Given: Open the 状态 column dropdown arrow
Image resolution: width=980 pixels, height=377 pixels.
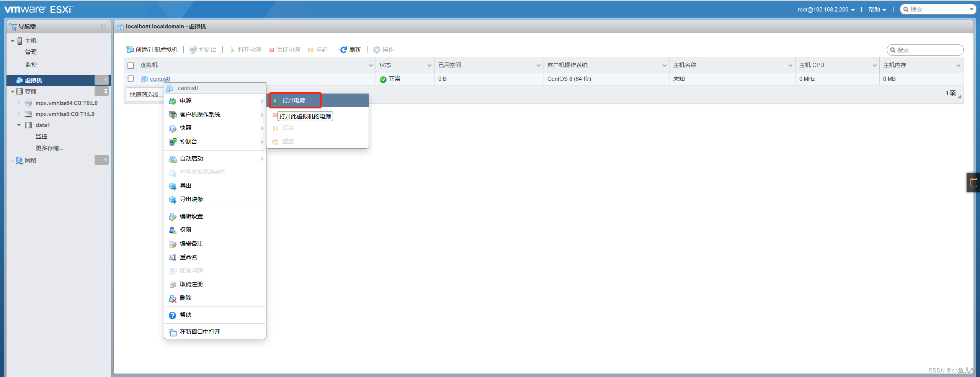Looking at the screenshot, I should [429, 66].
